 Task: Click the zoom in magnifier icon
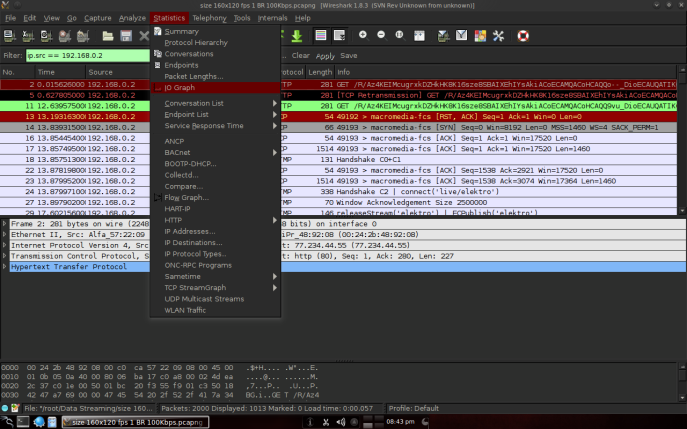(x=363, y=35)
